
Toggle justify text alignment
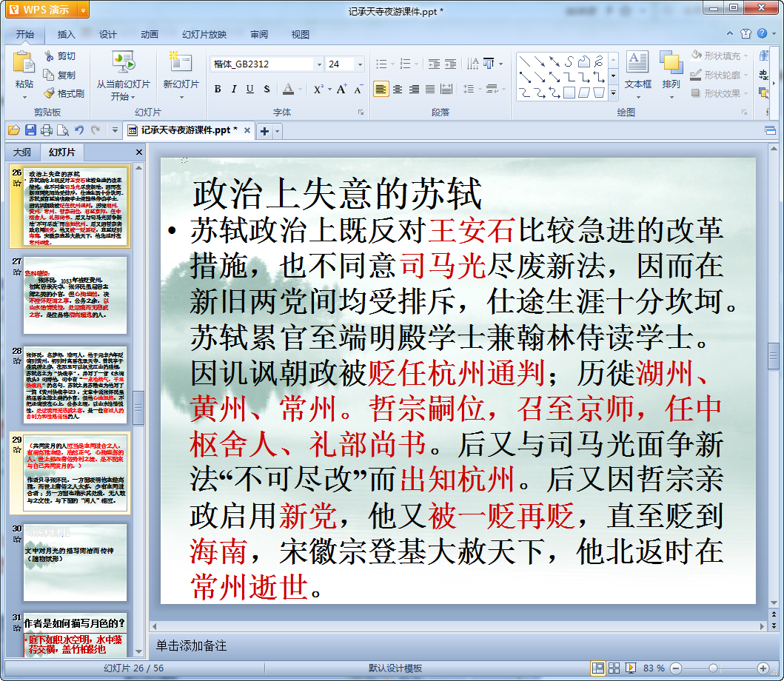pos(430,90)
